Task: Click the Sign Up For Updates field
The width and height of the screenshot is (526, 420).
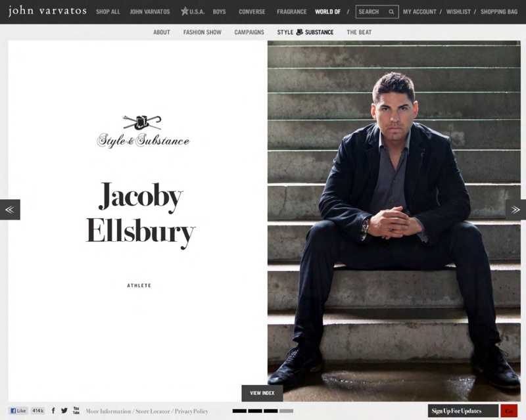Action: (x=464, y=411)
